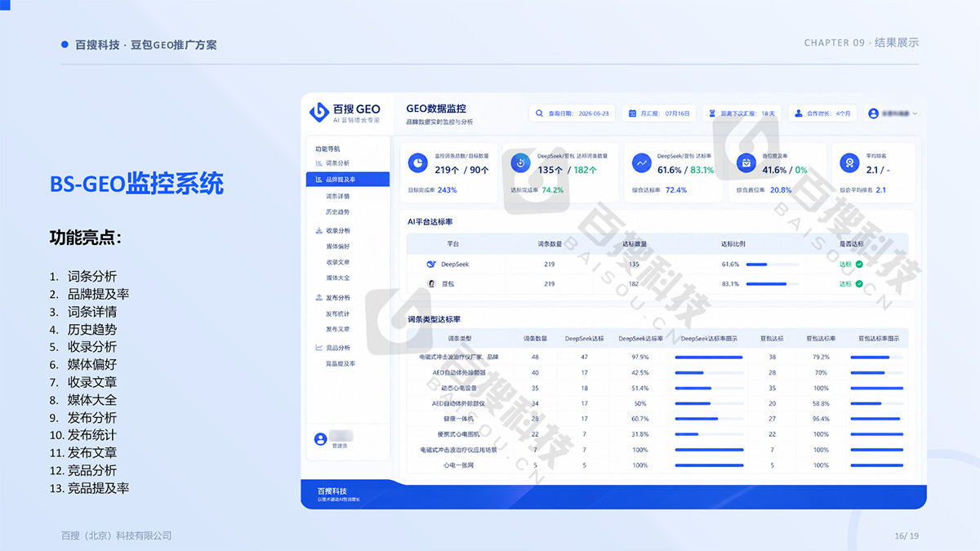
Task: Click the DeepSeek whale logo in the platform table
Action: [432, 264]
